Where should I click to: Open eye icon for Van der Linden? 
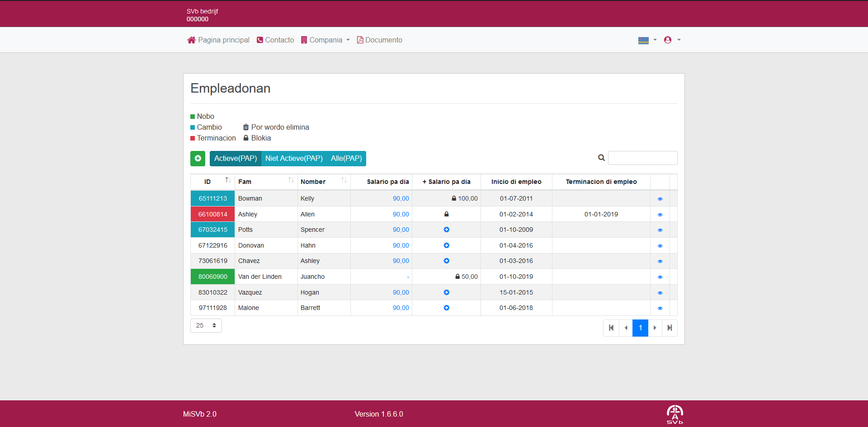tap(660, 277)
